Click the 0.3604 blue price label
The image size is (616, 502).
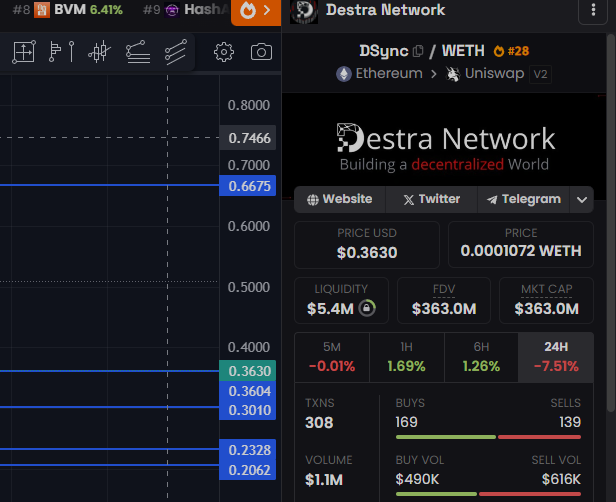[248, 391]
